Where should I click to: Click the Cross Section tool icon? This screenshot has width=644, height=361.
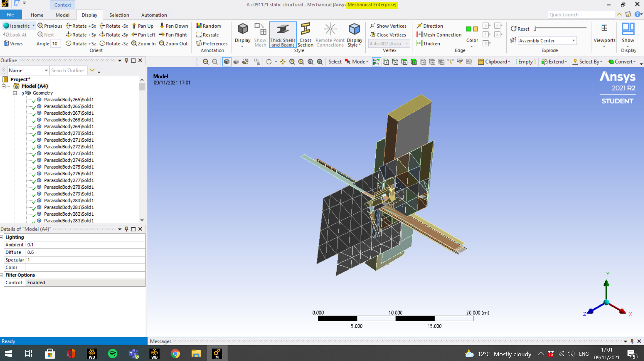tap(305, 30)
